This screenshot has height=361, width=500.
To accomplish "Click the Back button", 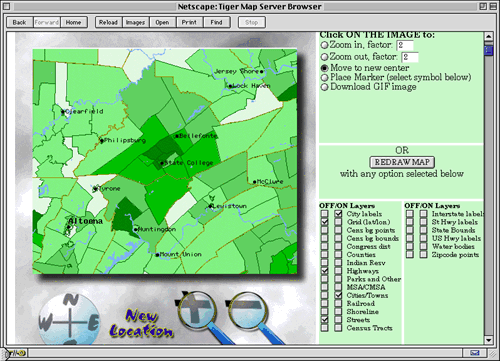I will click(x=20, y=22).
